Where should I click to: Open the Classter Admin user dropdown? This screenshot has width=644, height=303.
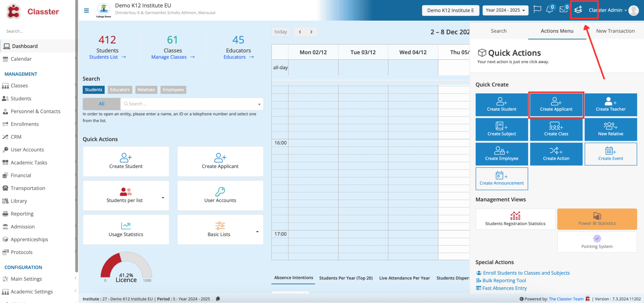click(x=608, y=10)
